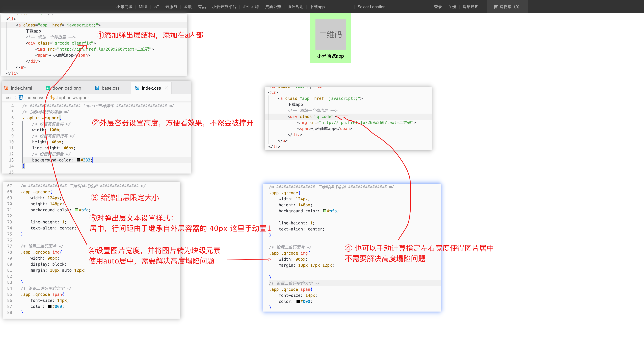Click 'width: 100%;' on line 8

[x=46, y=130]
